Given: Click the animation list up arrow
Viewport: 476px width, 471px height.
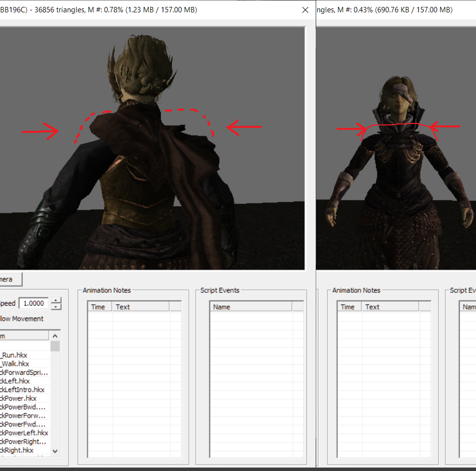Looking at the screenshot, I should tap(55, 336).
